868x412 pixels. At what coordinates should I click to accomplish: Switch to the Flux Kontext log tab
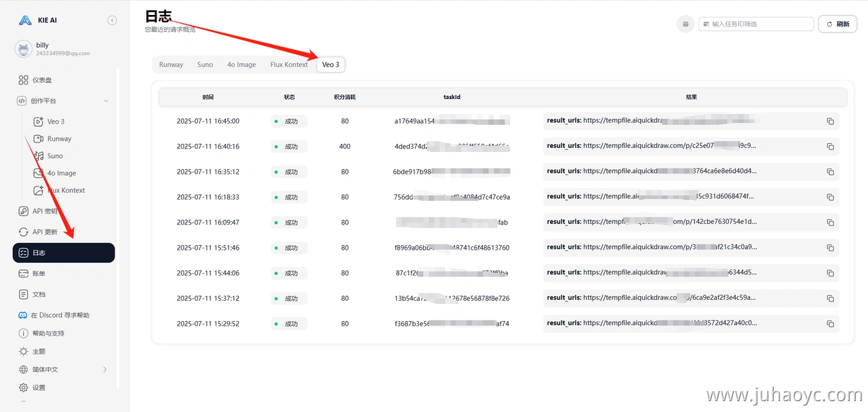pyautogui.click(x=289, y=64)
